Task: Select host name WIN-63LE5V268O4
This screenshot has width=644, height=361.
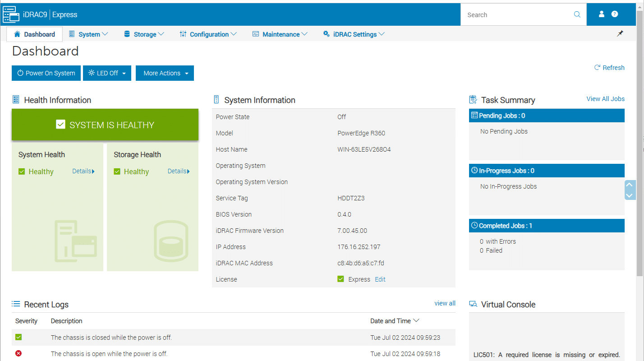Action: [364, 149]
